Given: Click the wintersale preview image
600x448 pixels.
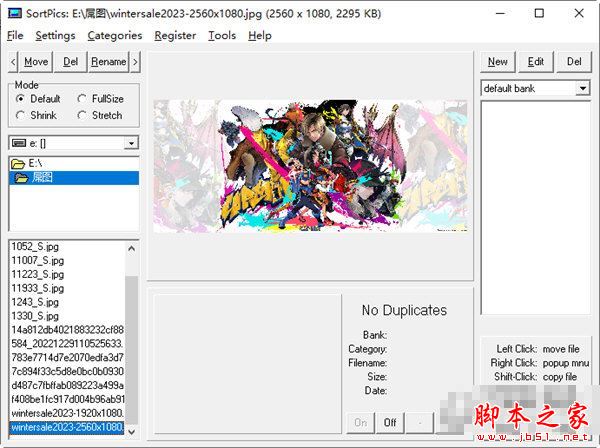Looking at the screenshot, I should click(310, 166).
